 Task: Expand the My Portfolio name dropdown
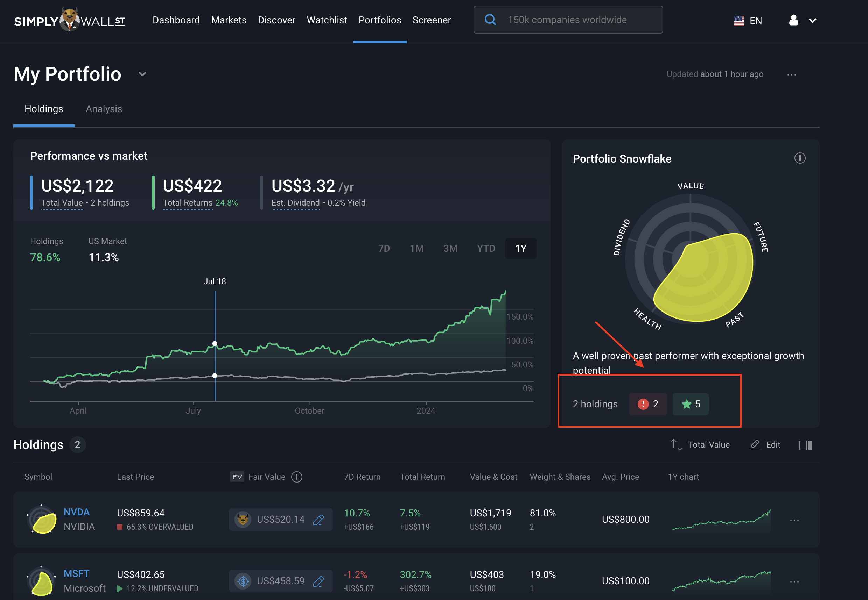coord(142,74)
